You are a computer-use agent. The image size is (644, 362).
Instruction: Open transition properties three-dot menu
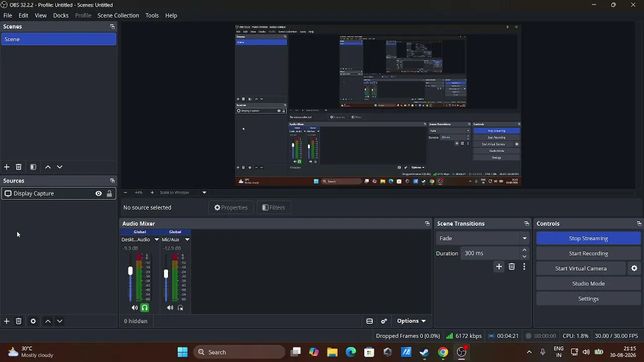pos(524,267)
